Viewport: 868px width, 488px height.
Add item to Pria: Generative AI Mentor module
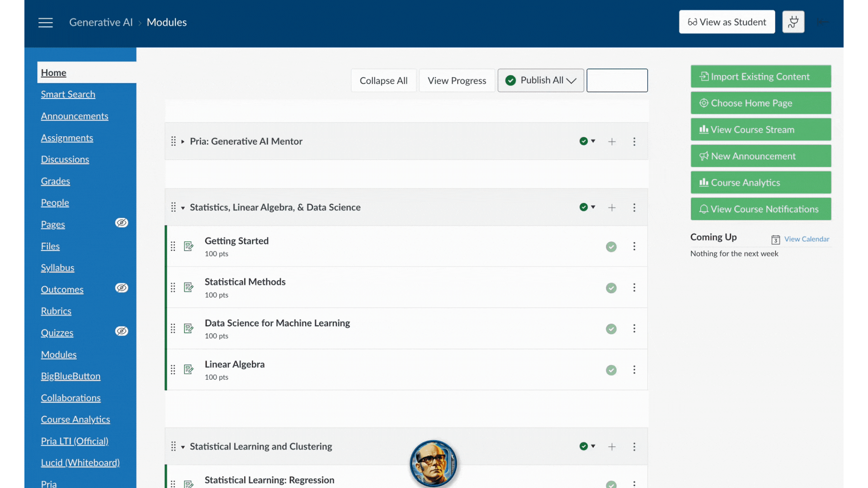(x=612, y=141)
